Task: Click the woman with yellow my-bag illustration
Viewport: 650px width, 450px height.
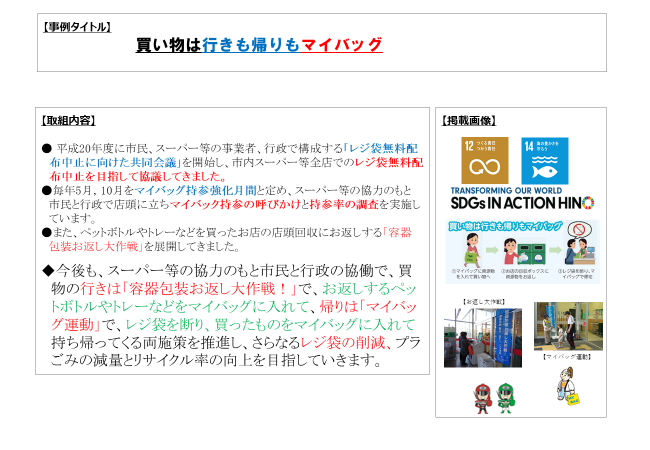Action: (x=568, y=386)
